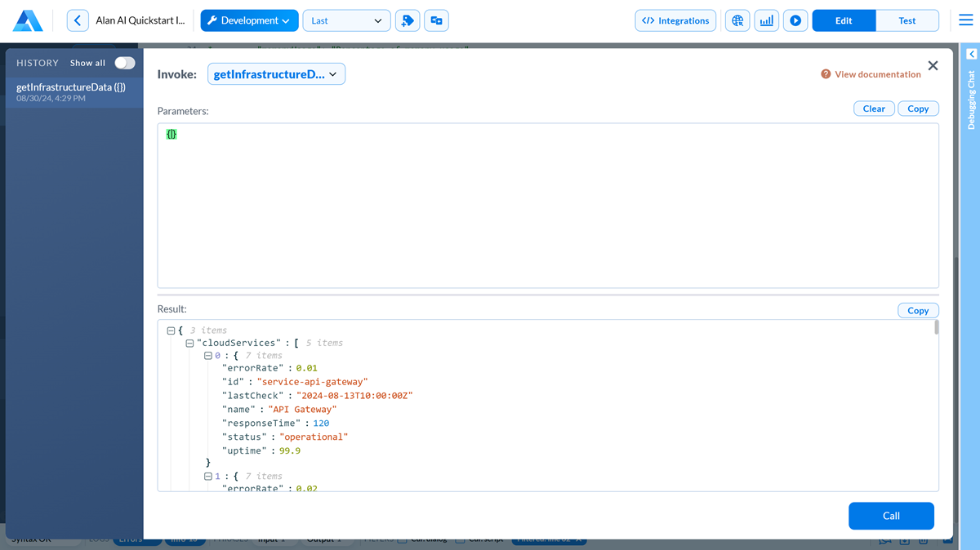Collapse the root JSON object
This screenshot has width=980, height=550.
pyautogui.click(x=171, y=330)
